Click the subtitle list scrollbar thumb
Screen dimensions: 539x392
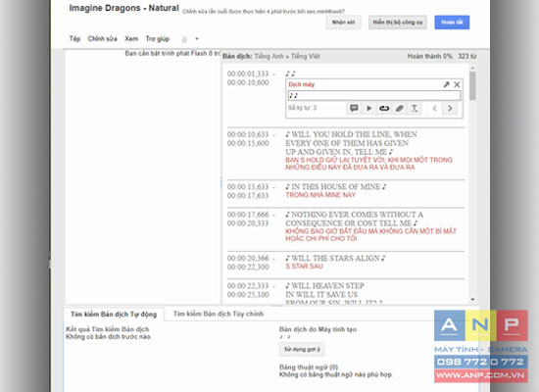(x=472, y=85)
